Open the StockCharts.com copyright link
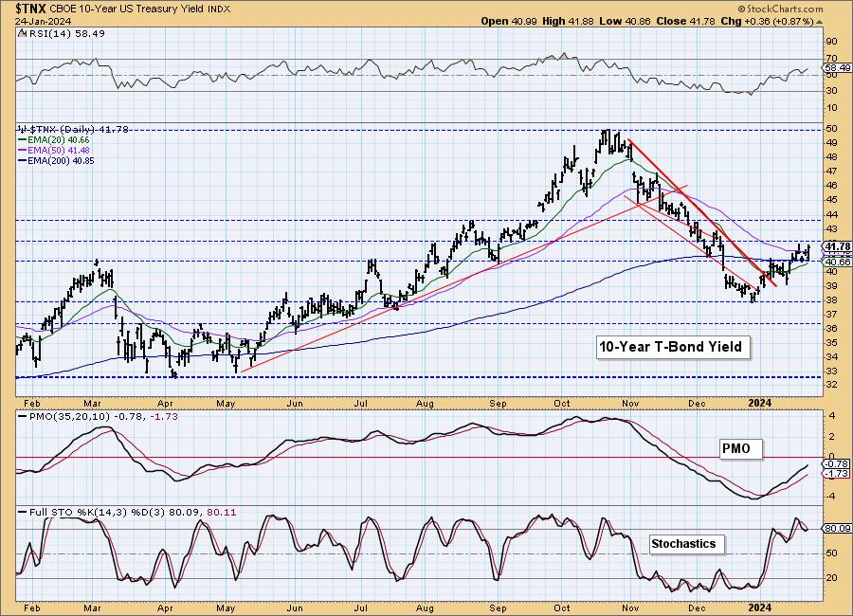This screenshot has height=616, width=853. 780,9
